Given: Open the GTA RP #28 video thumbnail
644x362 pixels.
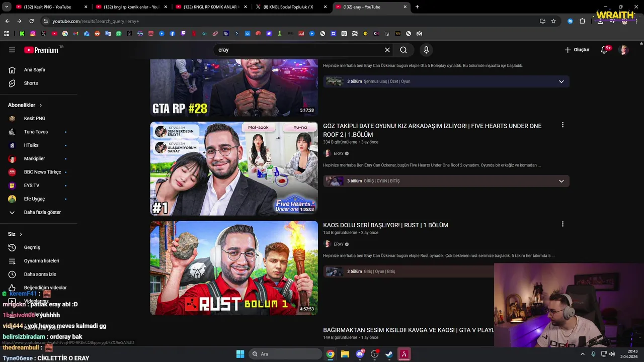Looking at the screenshot, I should (x=234, y=88).
